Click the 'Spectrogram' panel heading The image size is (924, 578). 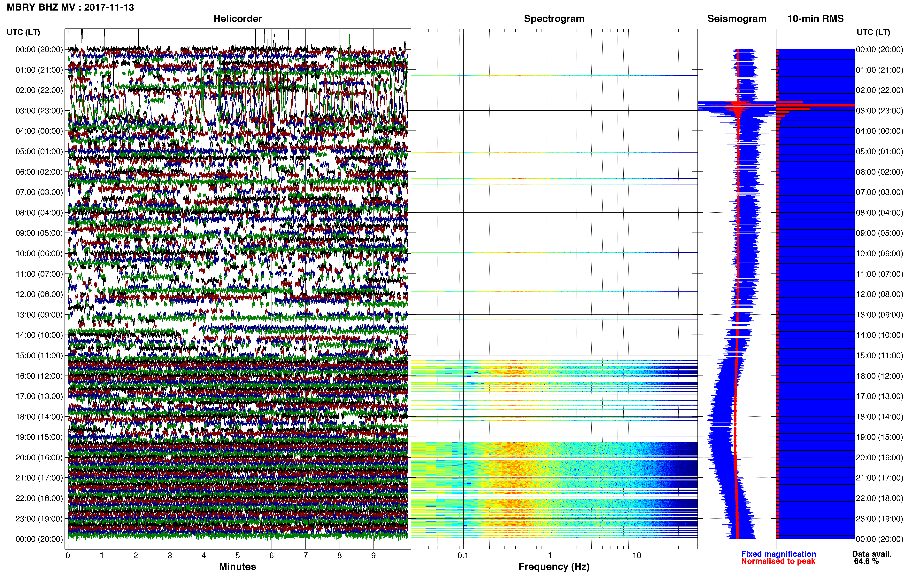tap(554, 18)
